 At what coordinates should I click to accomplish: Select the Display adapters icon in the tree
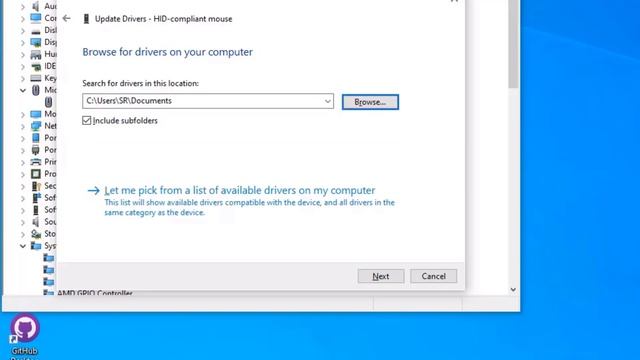(36, 42)
